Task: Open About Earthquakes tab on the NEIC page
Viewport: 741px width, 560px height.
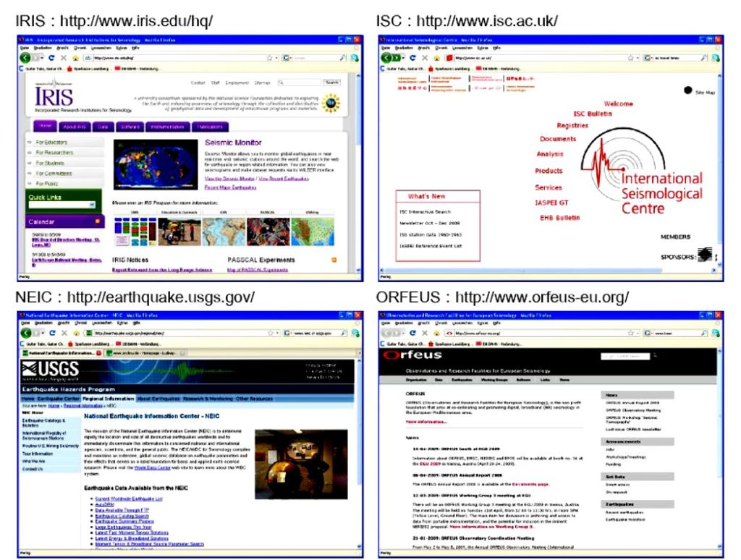Action: click(x=158, y=399)
